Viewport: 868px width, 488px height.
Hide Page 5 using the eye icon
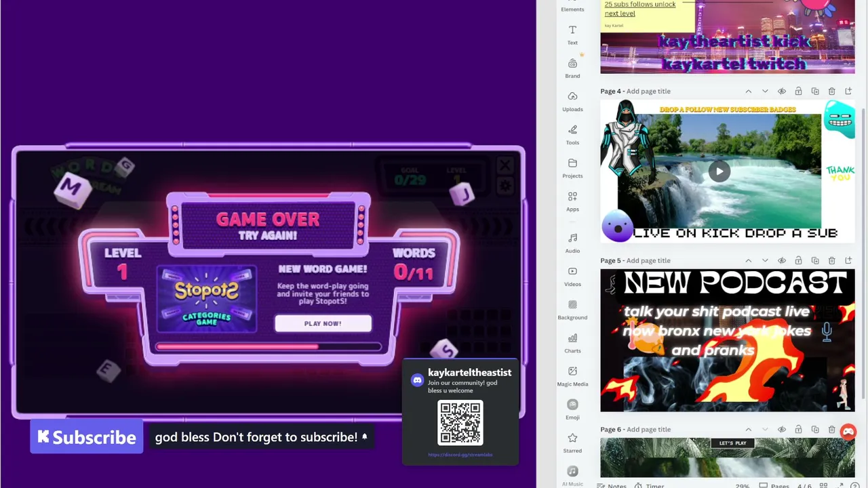[x=782, y=260]
